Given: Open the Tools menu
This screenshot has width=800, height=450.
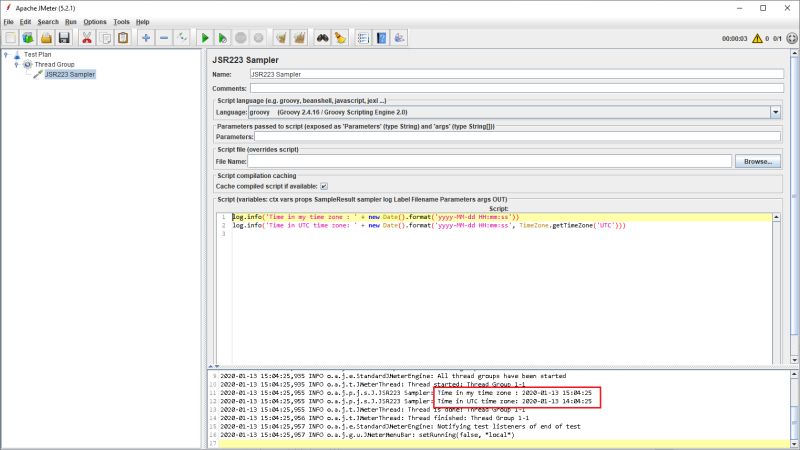Looking at the screenshot, I should [x=121, y=22].
